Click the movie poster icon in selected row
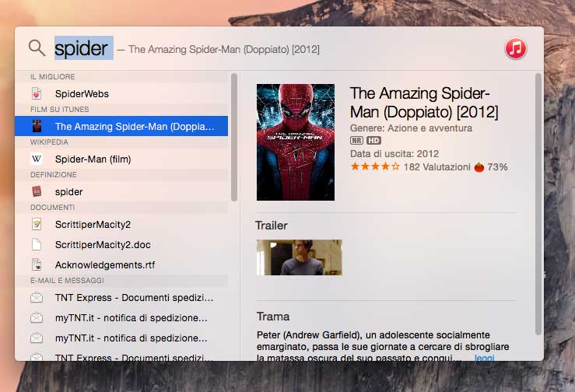 pos(37,126)
